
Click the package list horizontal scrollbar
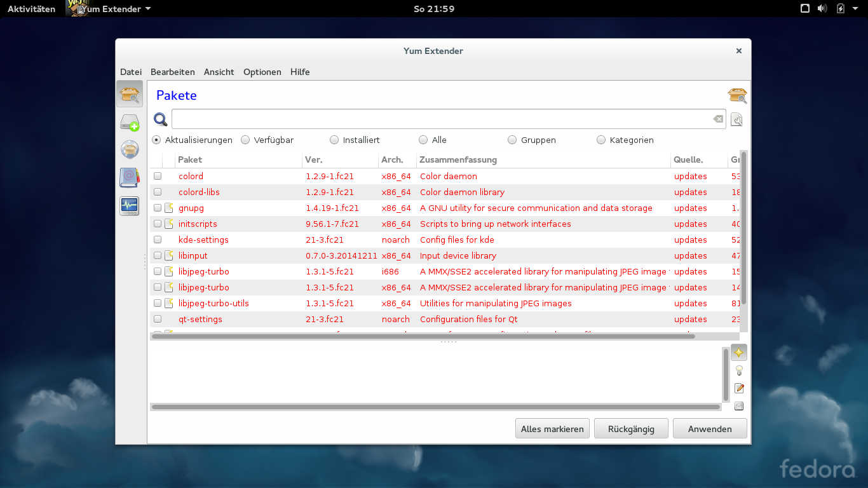click(423, 336)
